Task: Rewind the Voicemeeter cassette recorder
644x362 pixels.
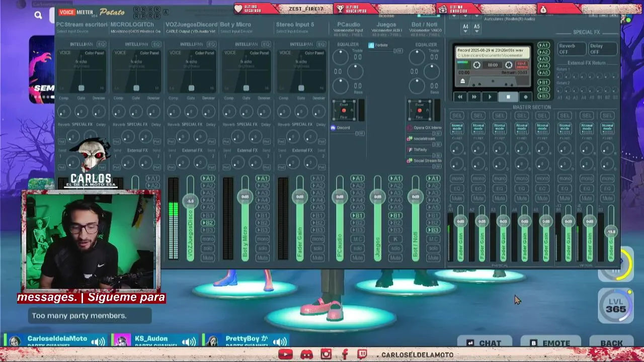Action: pyautogui.click(x=460, y=97)
